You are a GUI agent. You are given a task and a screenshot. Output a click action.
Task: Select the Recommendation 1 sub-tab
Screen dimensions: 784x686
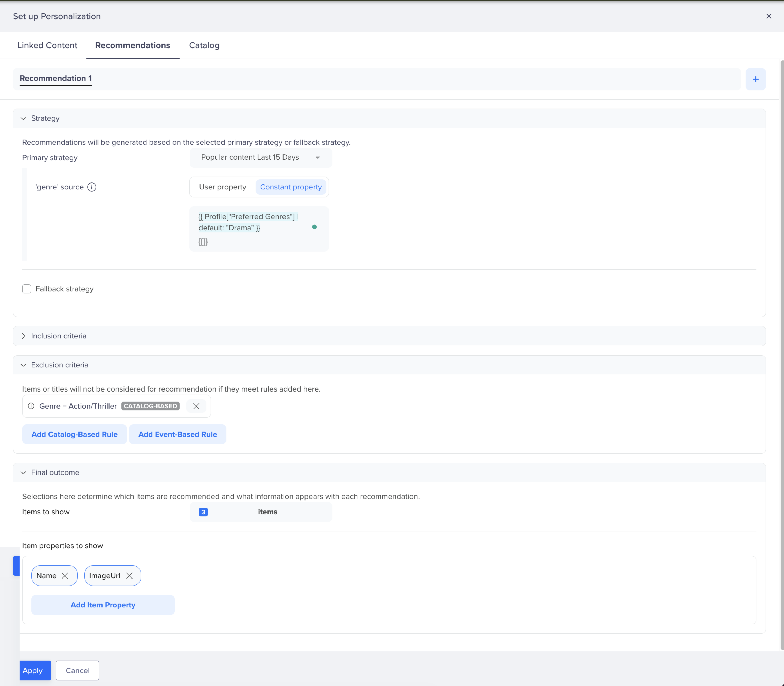tap(55, 79)
